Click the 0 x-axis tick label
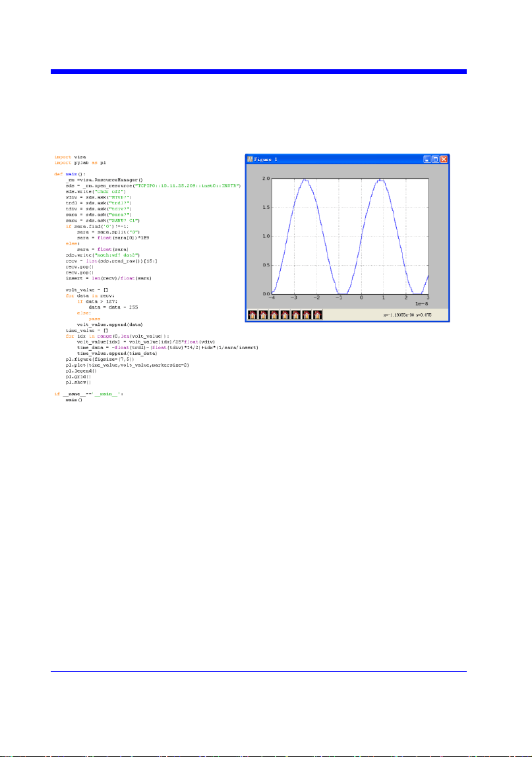The image size is (532, 757). tap(361, 298)
